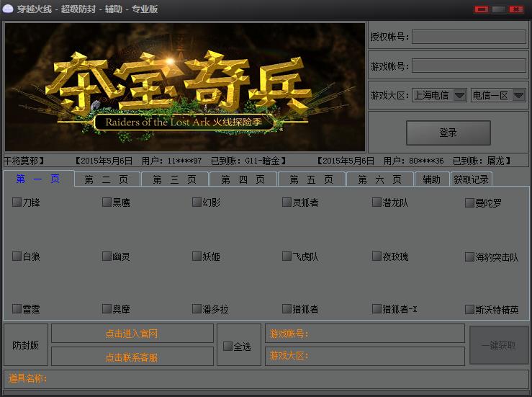Click the 道具名称 info bar
The width and height of the screenshot is (532, 397).
[x=266, y=379]
